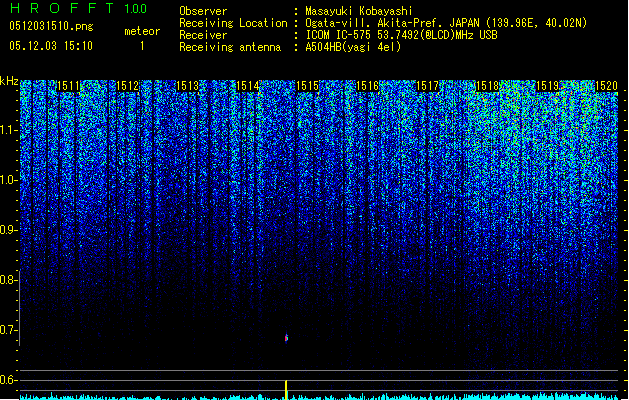Image resolution: width=629 pixels, height=400 pixels.
Task: Click the 0.8 kHz axis label
Action: pyautogui.click(x=8, y=280)
